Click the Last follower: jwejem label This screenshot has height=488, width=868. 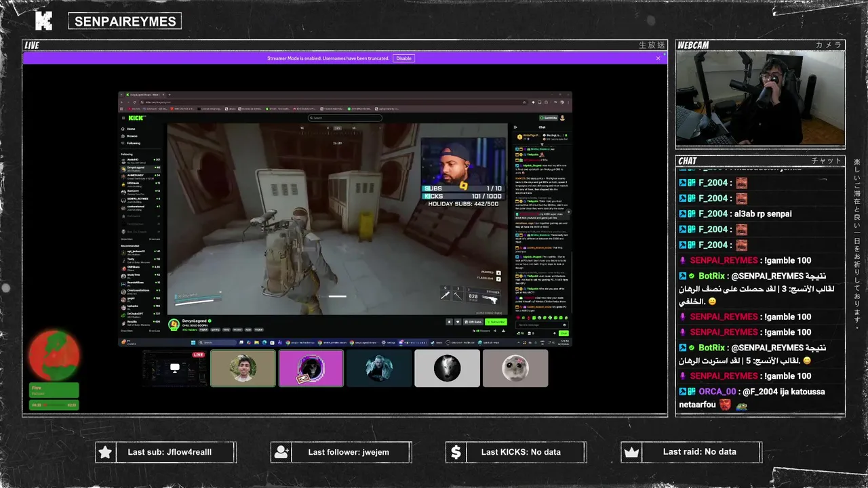pos(349,452)
